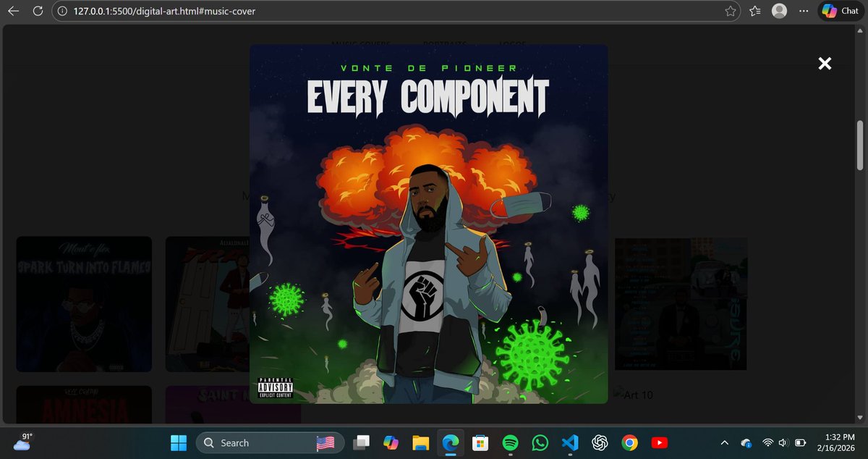This screenshot has width=868, height=459.
Task: Open the battery status tray icon
Action: coord(801,442)
